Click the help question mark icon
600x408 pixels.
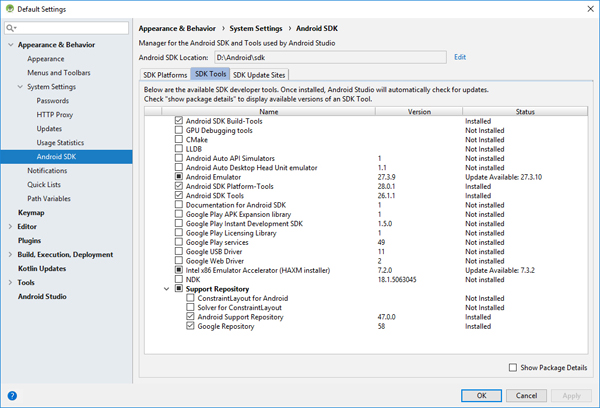point(11,395)
